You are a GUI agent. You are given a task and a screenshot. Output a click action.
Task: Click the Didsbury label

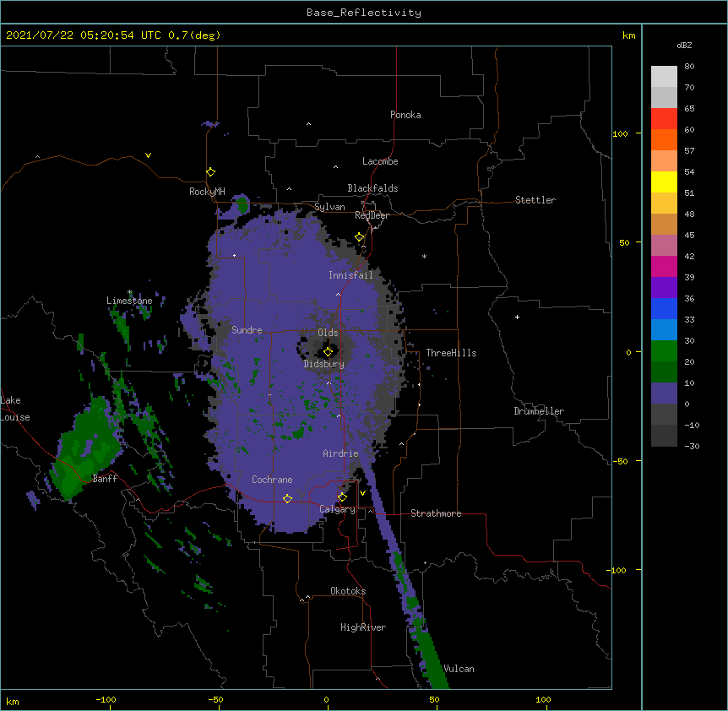324,364
